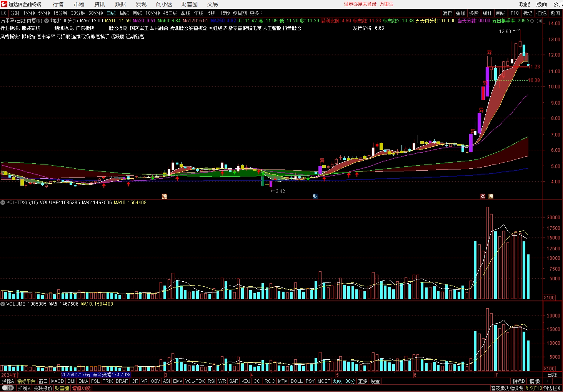Click the circular dropdown icon after 万里马 title
The height and width of the screenshot is (392, 563).
coord(47,21)
